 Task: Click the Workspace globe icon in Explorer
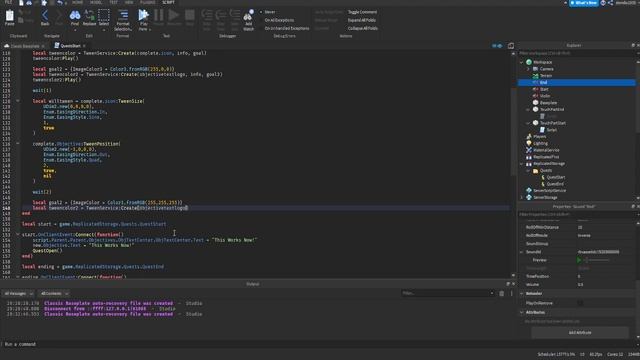pos(529,62)
